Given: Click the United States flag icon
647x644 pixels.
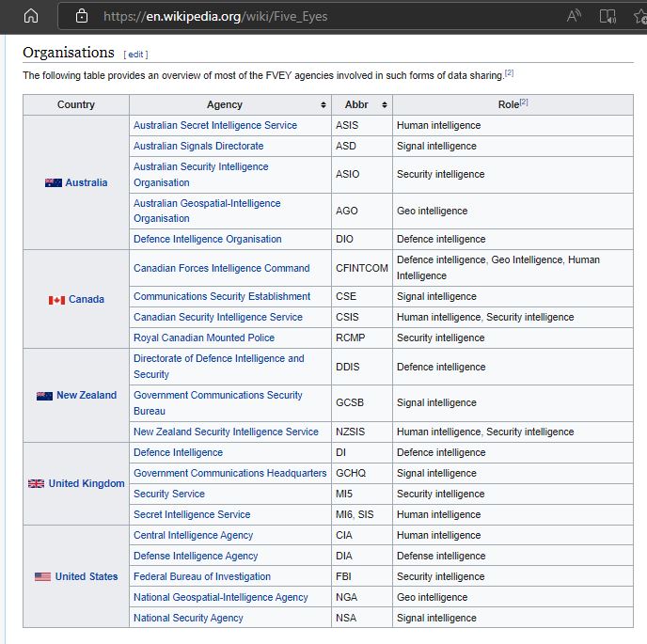Looking at the screenshot, I should coord(43,576).
